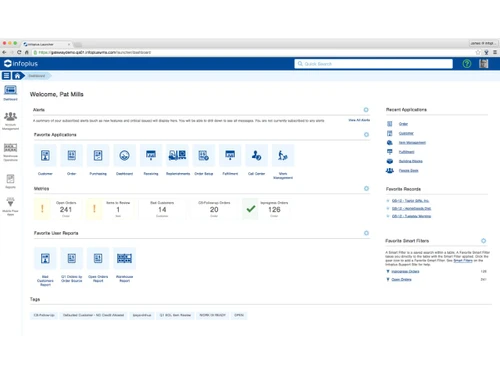
Task: Open the green help question mark icon
Action: 467,63
